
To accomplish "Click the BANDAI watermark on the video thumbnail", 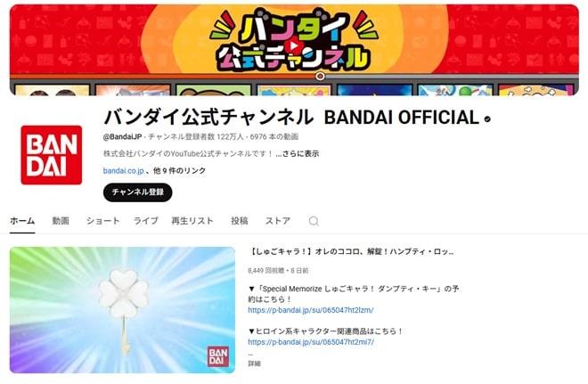I will pos(218,355).
